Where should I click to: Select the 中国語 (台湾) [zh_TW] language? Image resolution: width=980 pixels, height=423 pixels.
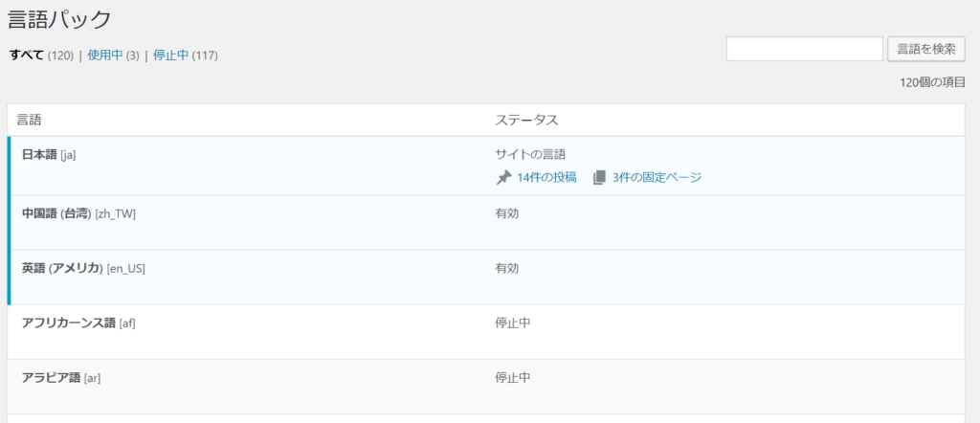click(78, 213)
